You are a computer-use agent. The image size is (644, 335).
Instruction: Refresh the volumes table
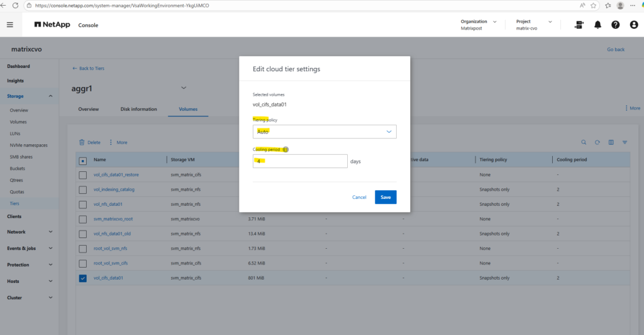point(597,142)
